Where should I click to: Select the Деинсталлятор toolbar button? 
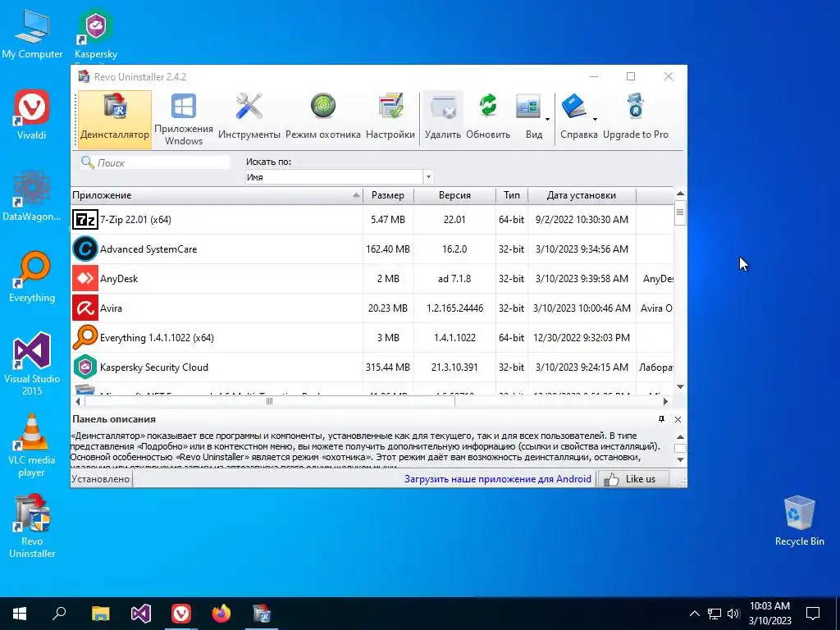pyautogui.click(x=115, y=119)
